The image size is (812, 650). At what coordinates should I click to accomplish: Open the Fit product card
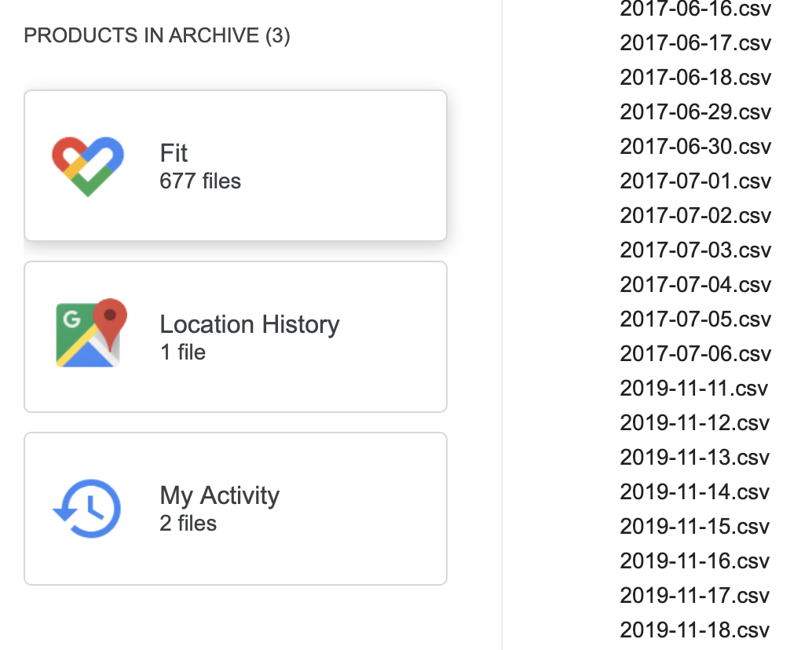click(236, 165)
